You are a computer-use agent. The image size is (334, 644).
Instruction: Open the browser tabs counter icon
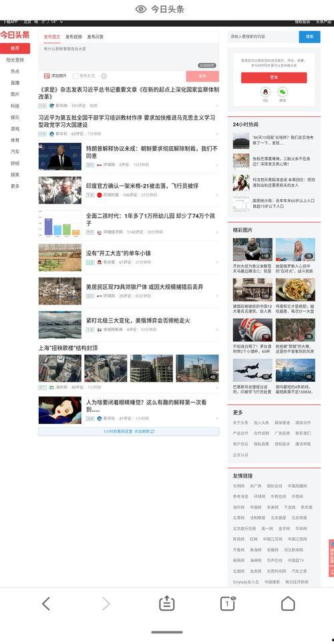pyautogui.click(x=228, y=603)
